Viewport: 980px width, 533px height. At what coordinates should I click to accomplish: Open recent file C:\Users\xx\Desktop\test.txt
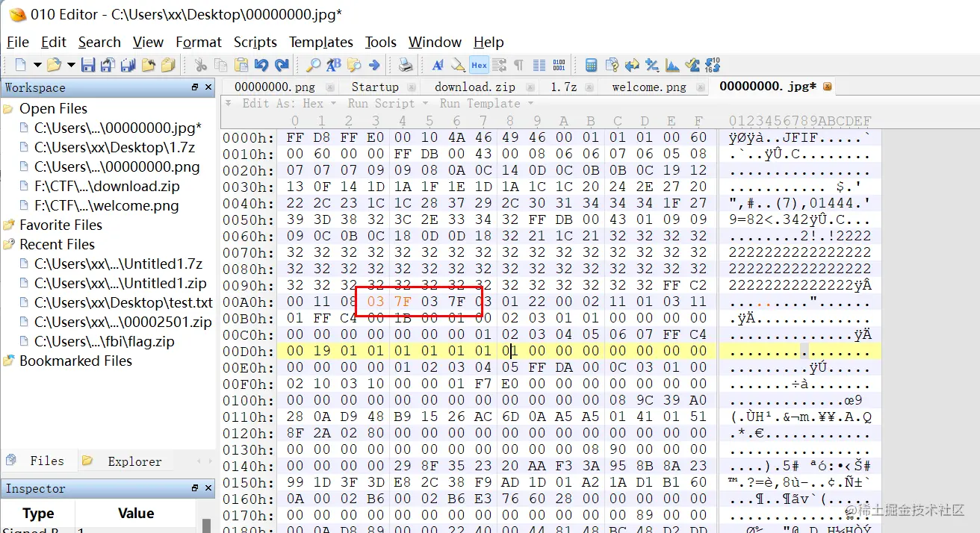[x=123, y=303]
